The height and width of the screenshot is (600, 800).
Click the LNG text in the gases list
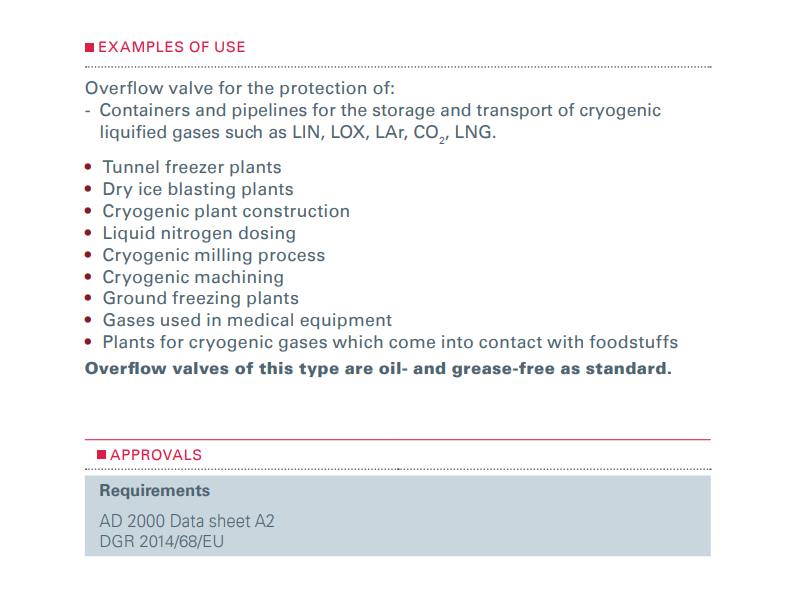pyautogui.click(x=474, y=133)
